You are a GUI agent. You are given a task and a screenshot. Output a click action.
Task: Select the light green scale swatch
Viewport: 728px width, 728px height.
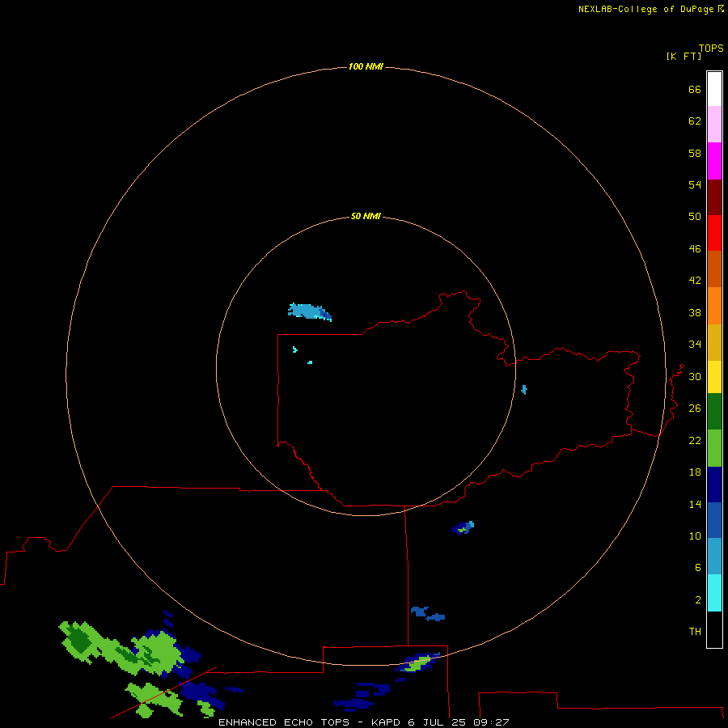tap(714, 448)
